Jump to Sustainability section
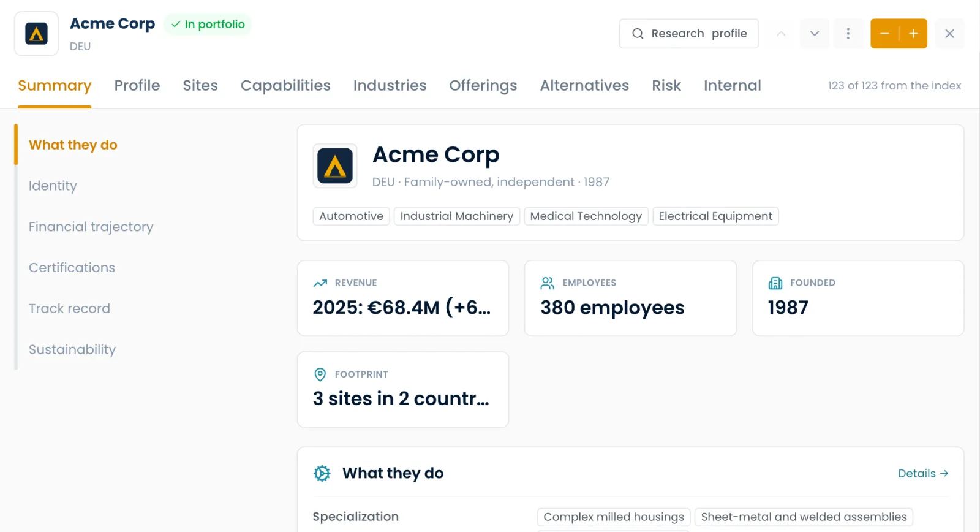 tap(72, 350)
